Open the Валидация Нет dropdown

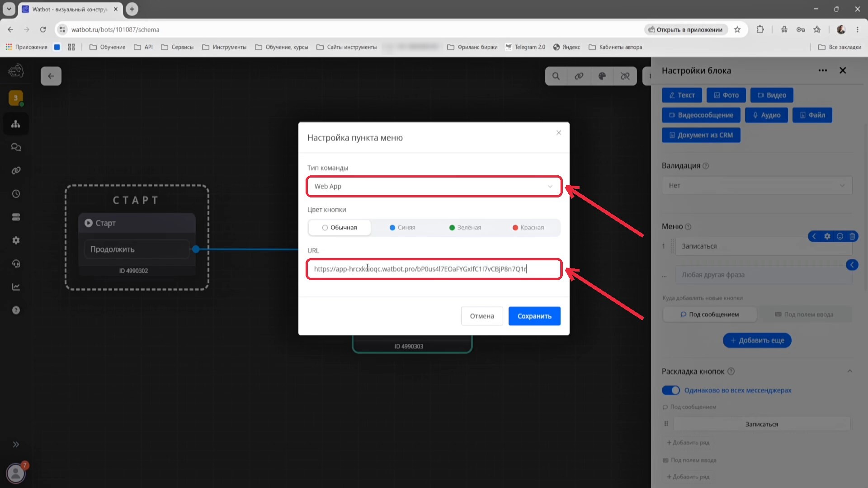(x=757, y=185)
